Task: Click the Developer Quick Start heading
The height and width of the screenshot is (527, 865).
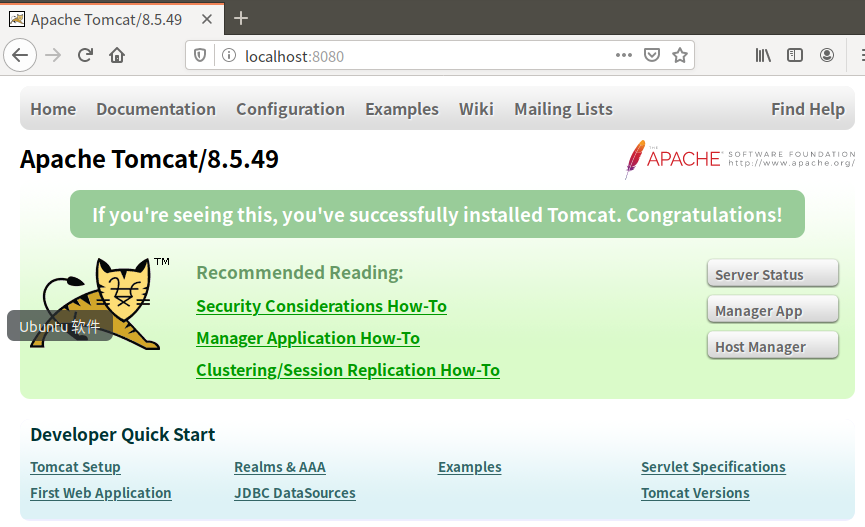Action: (122, 435)
